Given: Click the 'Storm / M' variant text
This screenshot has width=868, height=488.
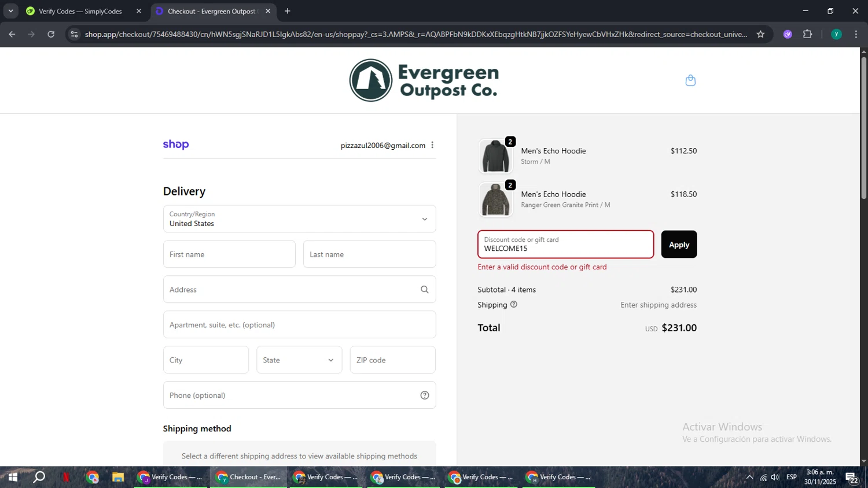Looking at the screenshot, I should pyautogui.click(x=535, y=162).
